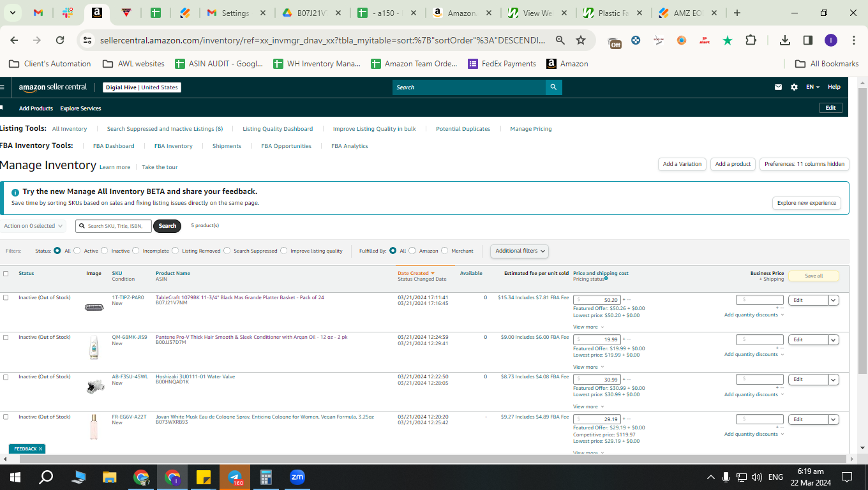Screen dimensions: 868x490
Task: Select the Listing Removed status filter
Action: 175,251
